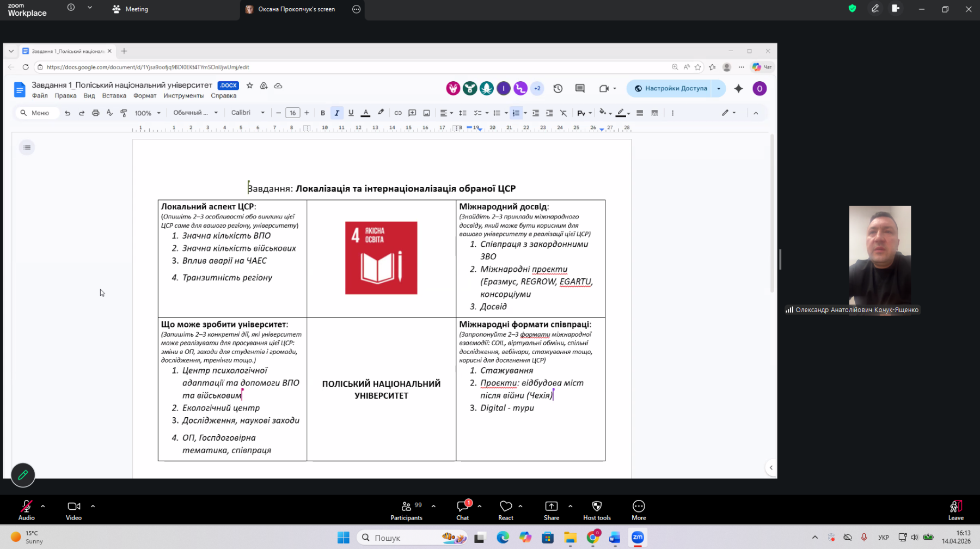
Task: Toggle the bulleted list
Action: (x=497, y=113)
